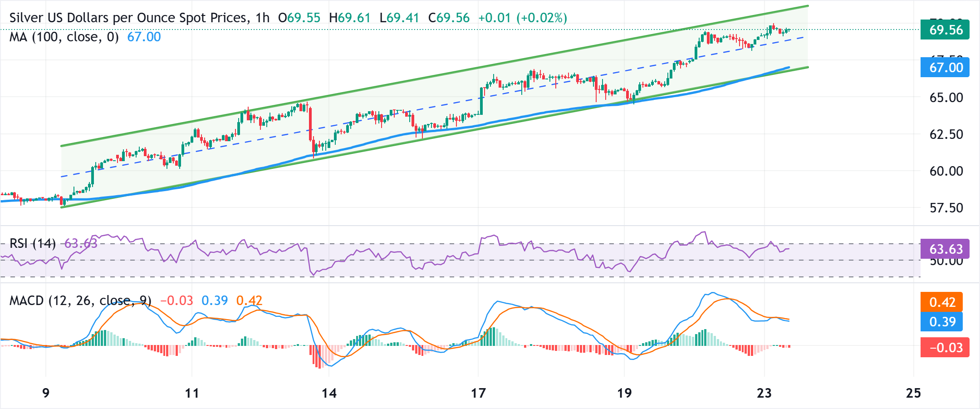Click the green 69.56 current price badge

point(945,30)
